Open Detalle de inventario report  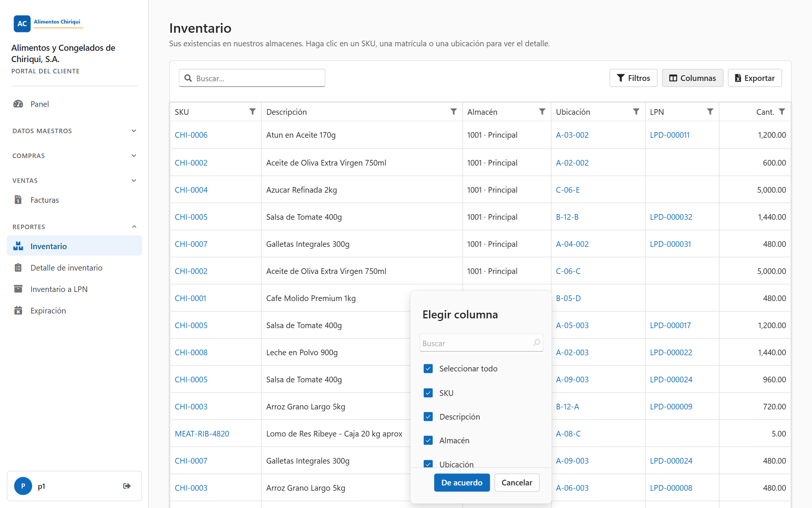[x=74, y=268]
